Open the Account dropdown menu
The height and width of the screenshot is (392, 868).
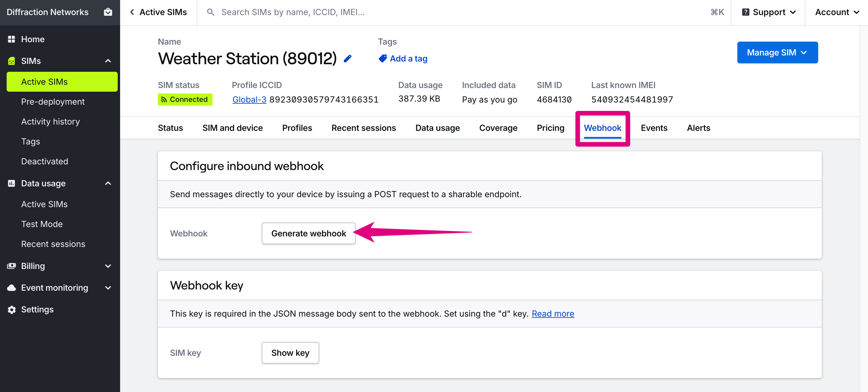pyautogui.click(x=837, y=12)
